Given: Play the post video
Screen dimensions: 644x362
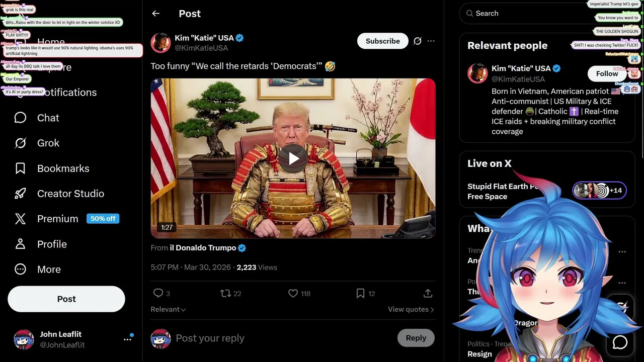Looking at the screenshot, I should (293, 158).
